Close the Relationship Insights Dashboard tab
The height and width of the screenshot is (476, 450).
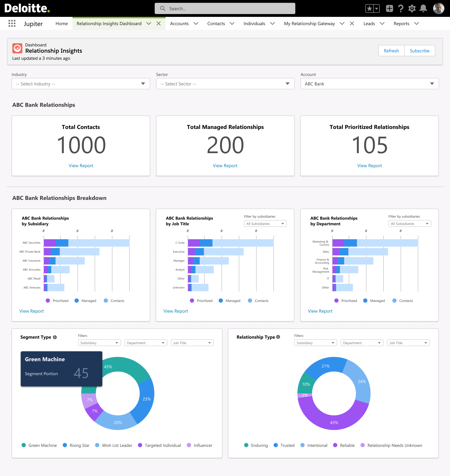point(159,23)
